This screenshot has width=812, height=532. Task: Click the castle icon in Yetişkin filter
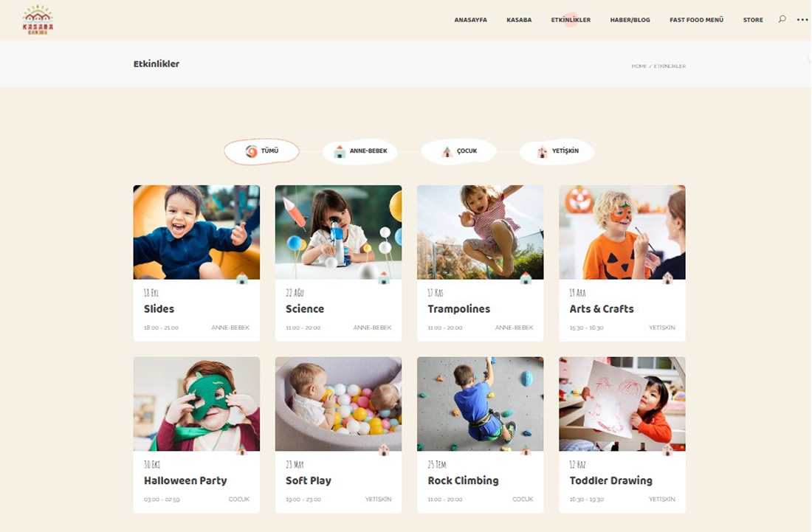tap(543, 151)
